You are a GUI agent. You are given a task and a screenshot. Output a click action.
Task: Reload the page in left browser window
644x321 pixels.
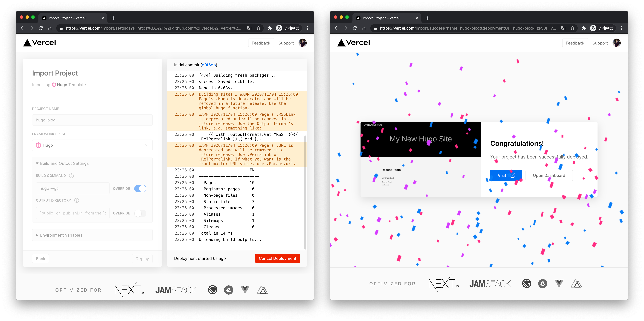pyautogui.click(x=41, y=28)
